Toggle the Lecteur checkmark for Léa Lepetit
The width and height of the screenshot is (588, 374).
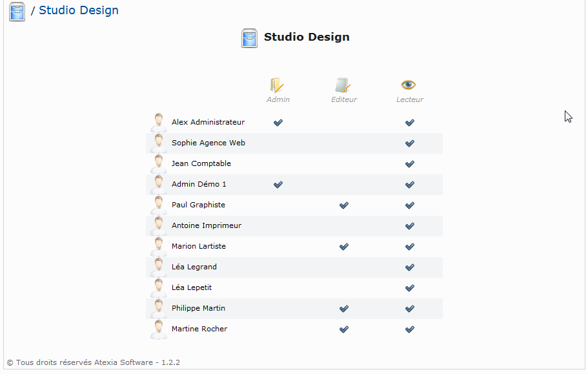pos(410,288)
